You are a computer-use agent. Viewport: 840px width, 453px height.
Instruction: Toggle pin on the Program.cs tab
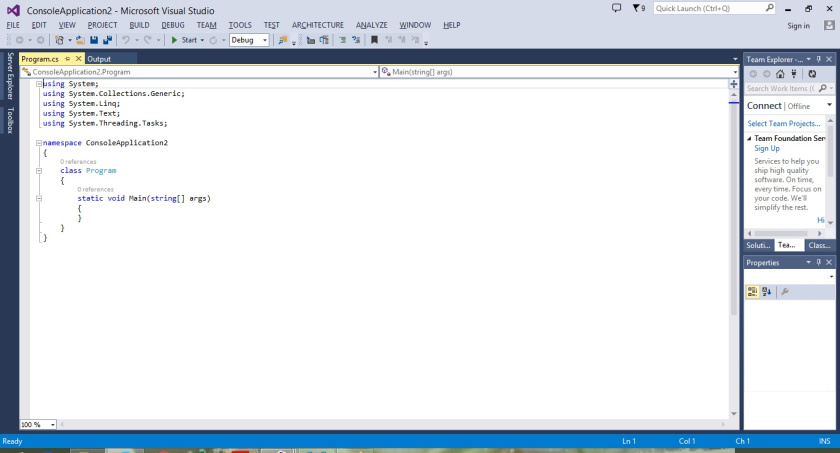[68, 59]
